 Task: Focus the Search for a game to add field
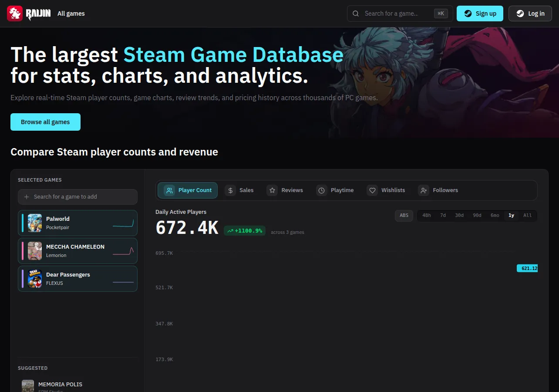(x=77, y=197)
